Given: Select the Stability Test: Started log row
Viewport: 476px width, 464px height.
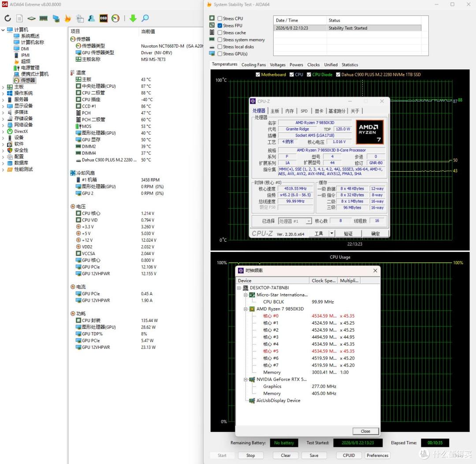Looking at the screenshot, I should (347, 28).
